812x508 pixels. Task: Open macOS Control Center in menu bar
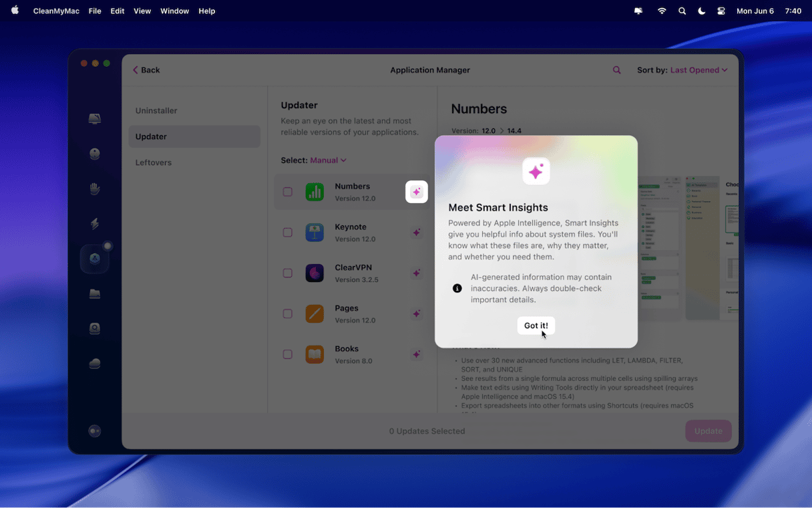pyautogui.click(x=721, y=11)
